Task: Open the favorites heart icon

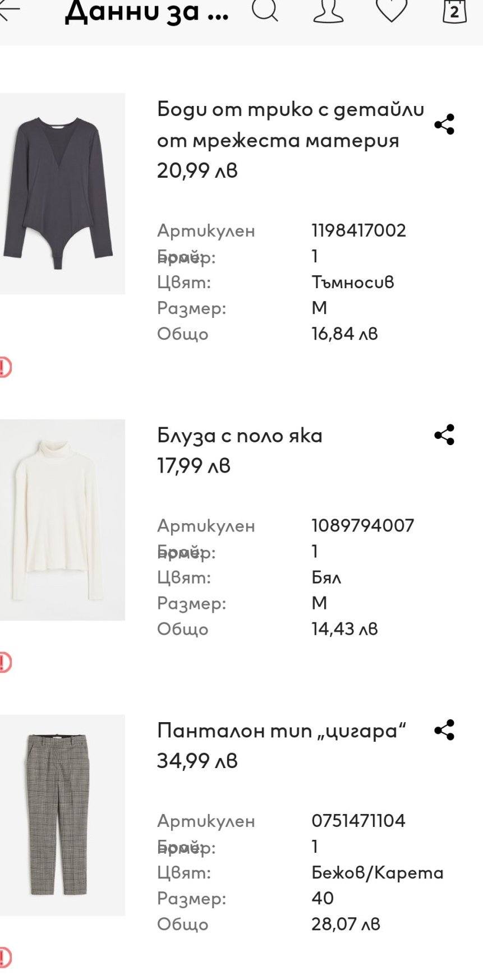Action: pos(391,10)
